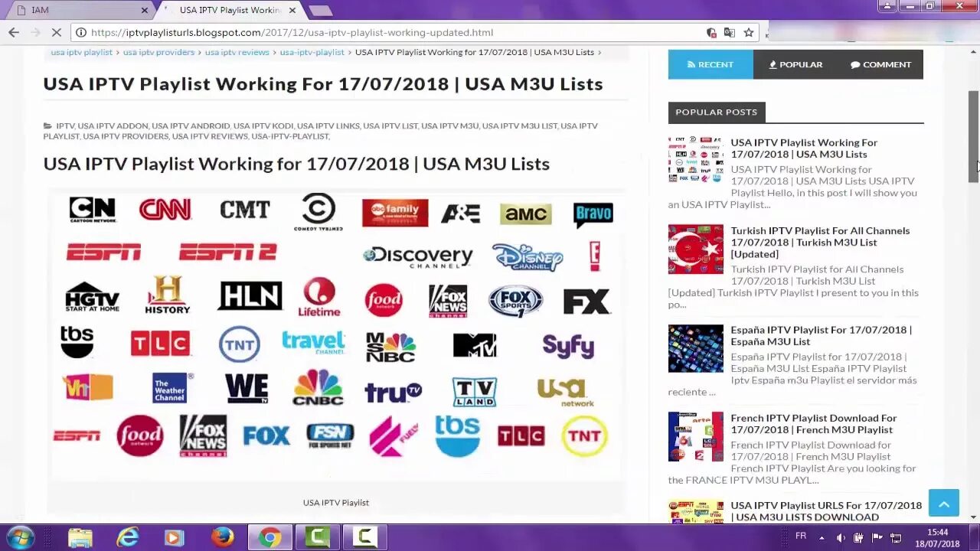Open the USA IPTV LINKS tag link
The width and height of the screenshot is (980, 551).
click(328, 126)
